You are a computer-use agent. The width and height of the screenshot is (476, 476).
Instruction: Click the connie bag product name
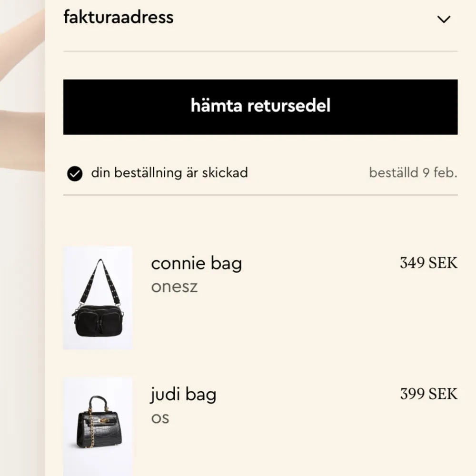click(x=197, y=263)
